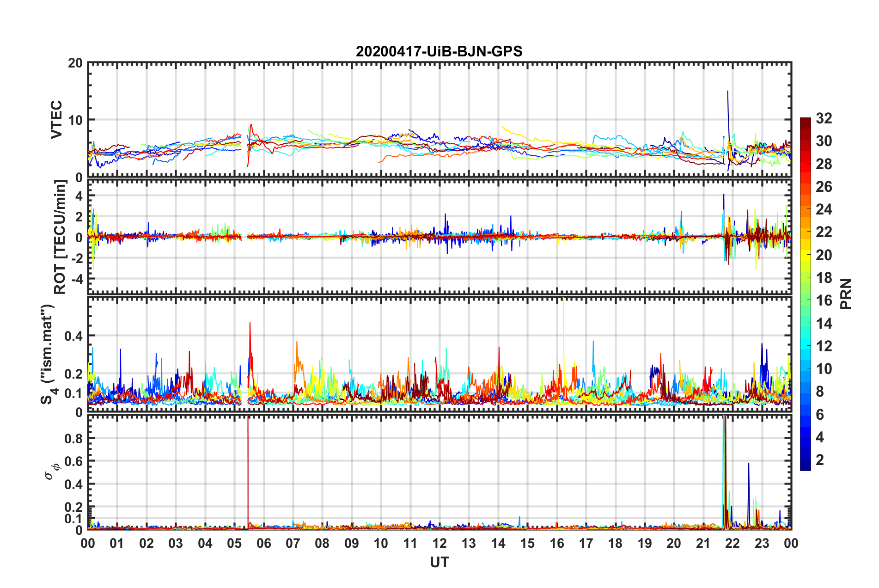Screen dimensions: 879x588
Task: Click the yellow S4 spike after 16 UT
Action: click(x=563, y=300)
